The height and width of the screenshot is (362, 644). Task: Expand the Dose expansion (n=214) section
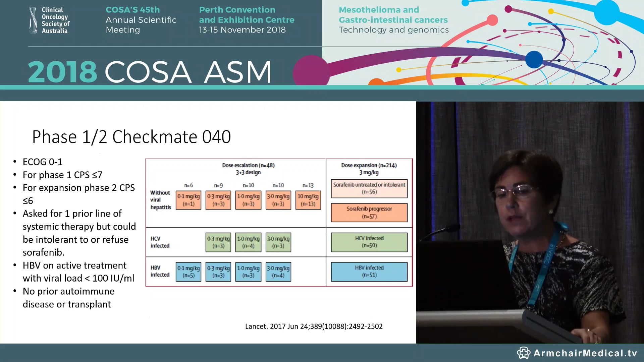point(368,165)
